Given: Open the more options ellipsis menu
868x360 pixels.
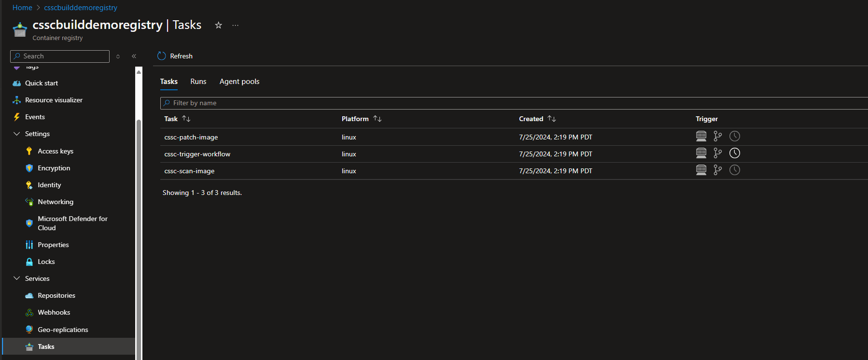Looking at the screenshot, I should point(235,25).
